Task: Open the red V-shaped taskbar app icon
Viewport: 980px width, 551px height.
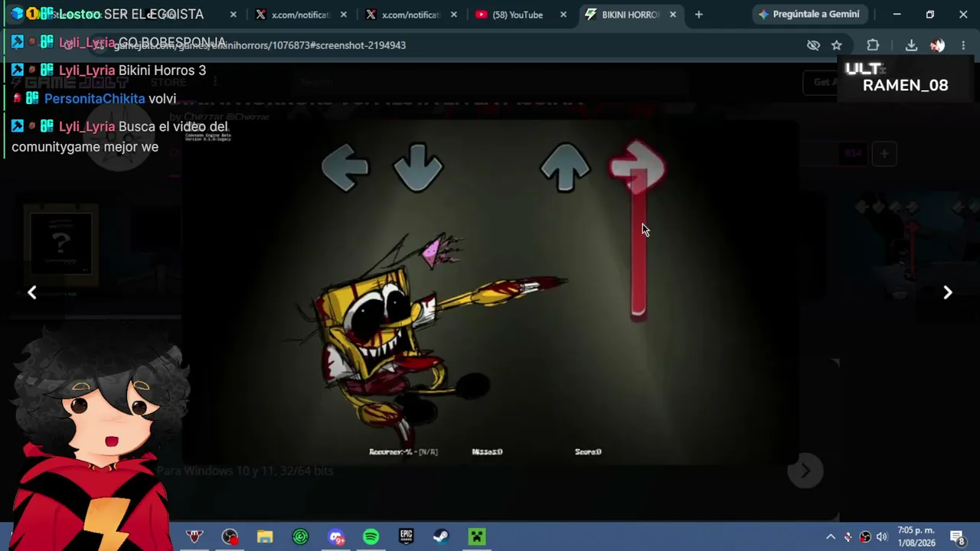Action: coord(194,536)
